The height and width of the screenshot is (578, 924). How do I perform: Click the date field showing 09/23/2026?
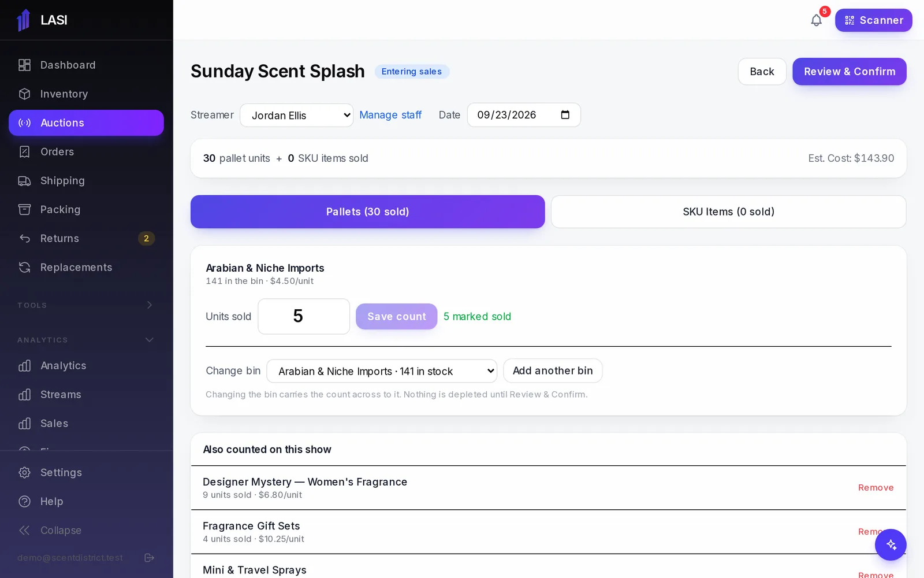[x=524, y=115]
